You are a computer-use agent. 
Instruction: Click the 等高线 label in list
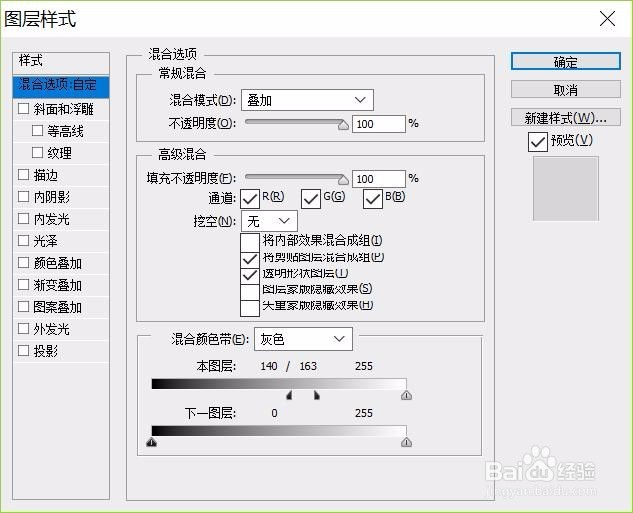click(65, 131)
